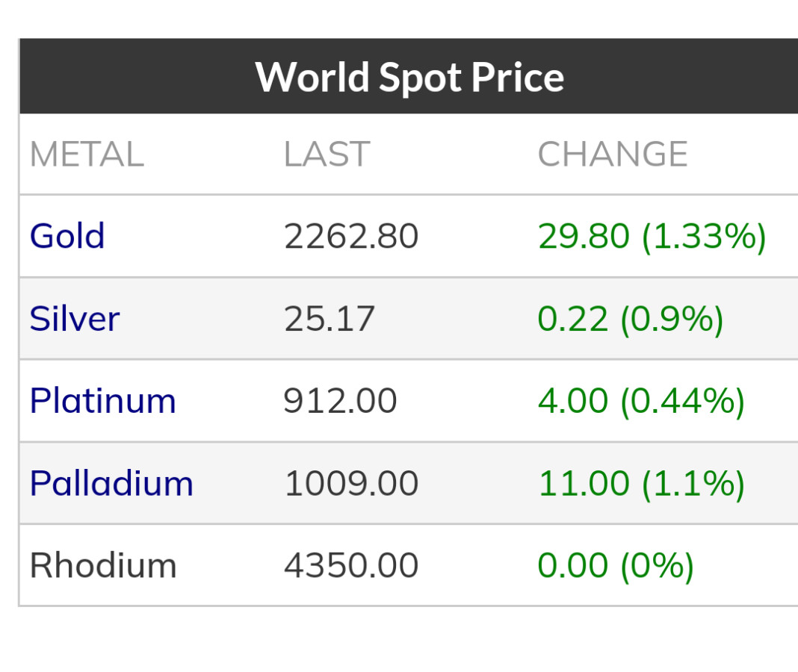
Task: Select Platinum's last price 912.00
Action: point(340,401)
